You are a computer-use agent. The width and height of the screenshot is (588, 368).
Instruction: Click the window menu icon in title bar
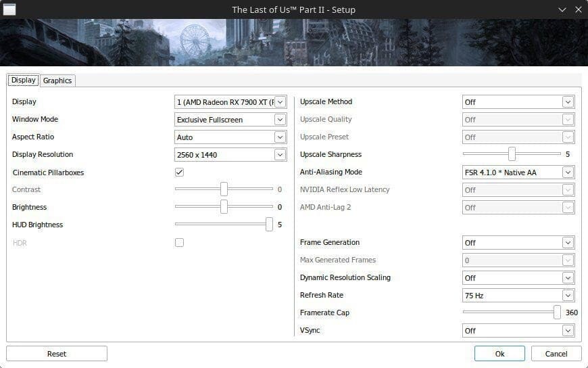[9, 9]
